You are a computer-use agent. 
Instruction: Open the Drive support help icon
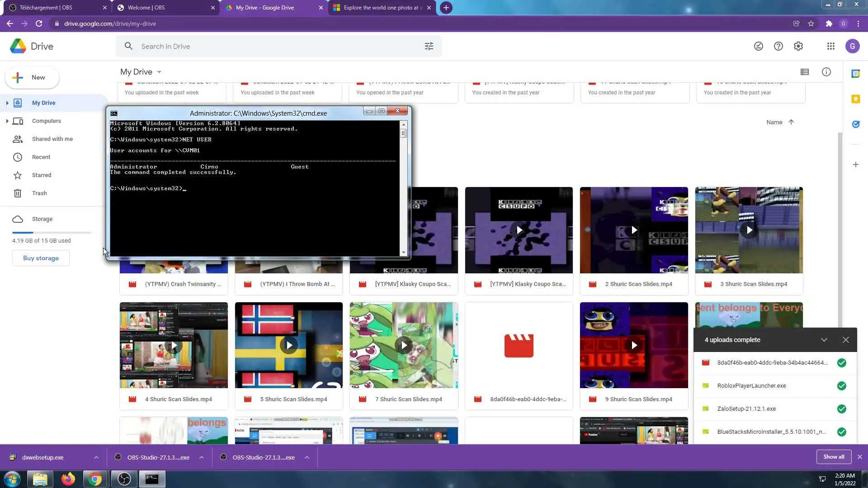[778, 46]
